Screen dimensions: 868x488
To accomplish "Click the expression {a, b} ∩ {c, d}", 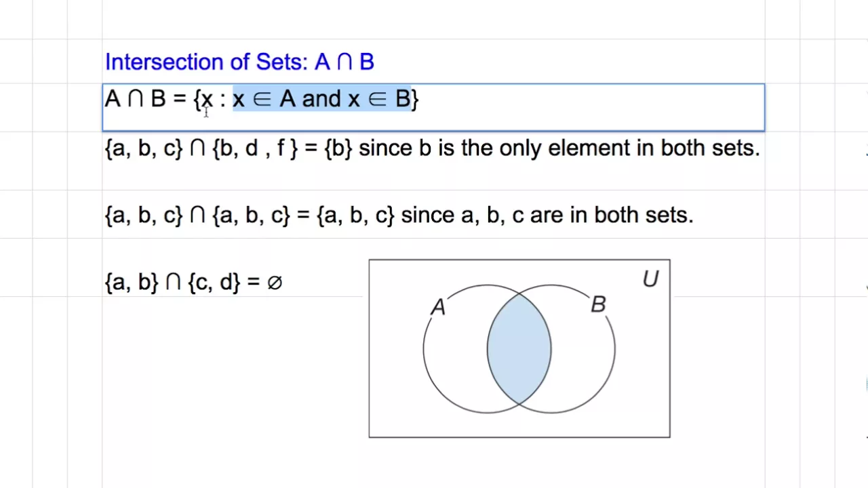I will coord(173,282).
